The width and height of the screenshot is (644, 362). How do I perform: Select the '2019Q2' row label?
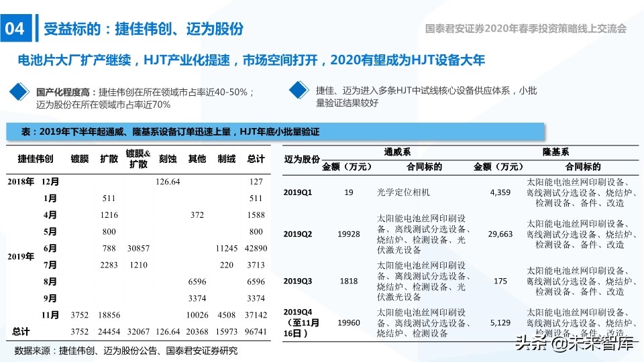(298, 234)
